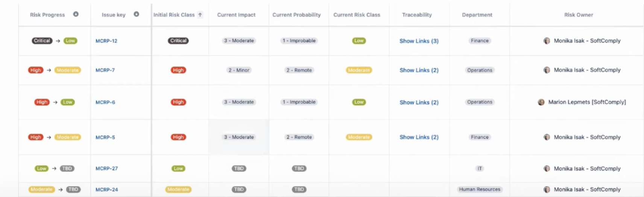Click the Human Resources department tag

click(480, 189)
